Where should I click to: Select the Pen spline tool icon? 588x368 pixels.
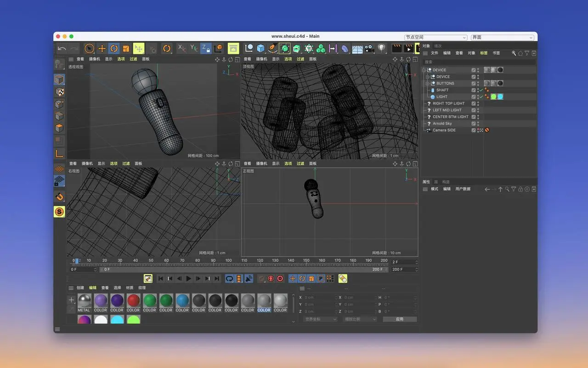pyautogui.click(x=272, y=48)
